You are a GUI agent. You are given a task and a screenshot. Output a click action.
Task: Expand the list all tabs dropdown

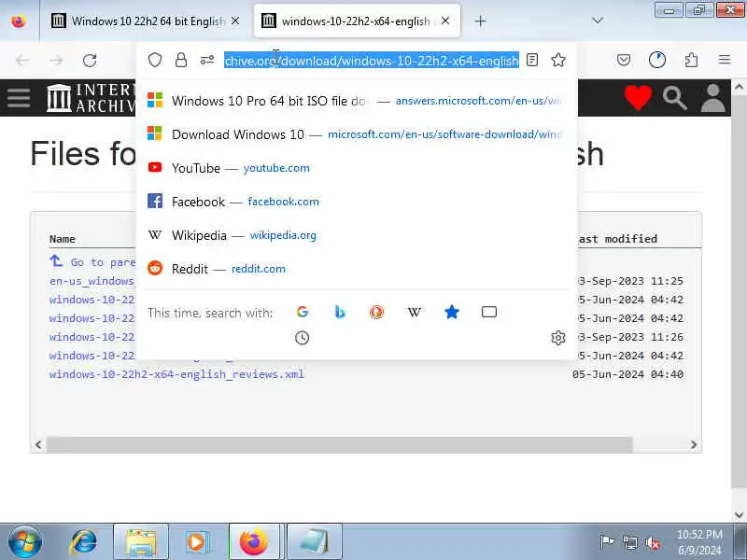598,21
